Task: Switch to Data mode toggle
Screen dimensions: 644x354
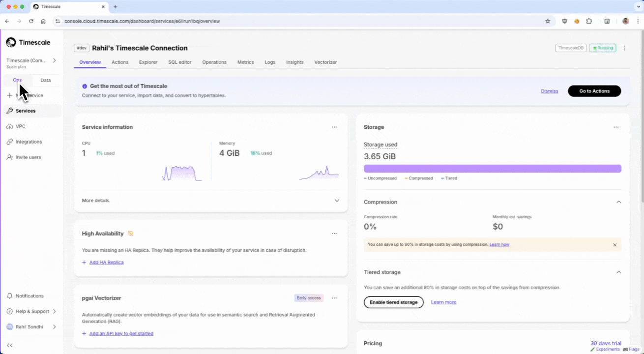Action: [45, 80]
